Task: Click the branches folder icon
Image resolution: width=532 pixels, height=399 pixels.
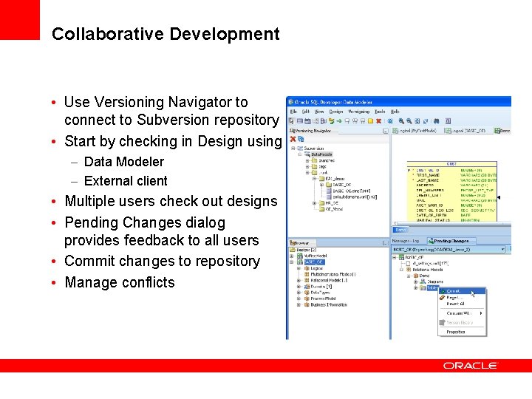Action: [315, 160]
